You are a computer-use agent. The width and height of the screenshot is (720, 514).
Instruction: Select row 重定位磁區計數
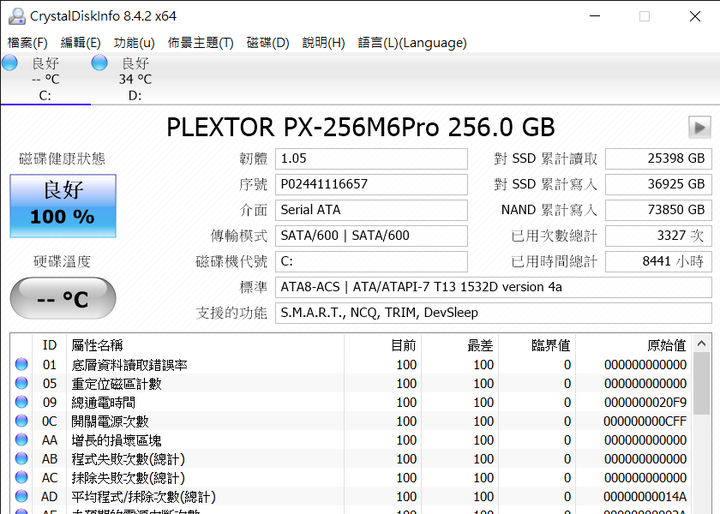[351, 383]
